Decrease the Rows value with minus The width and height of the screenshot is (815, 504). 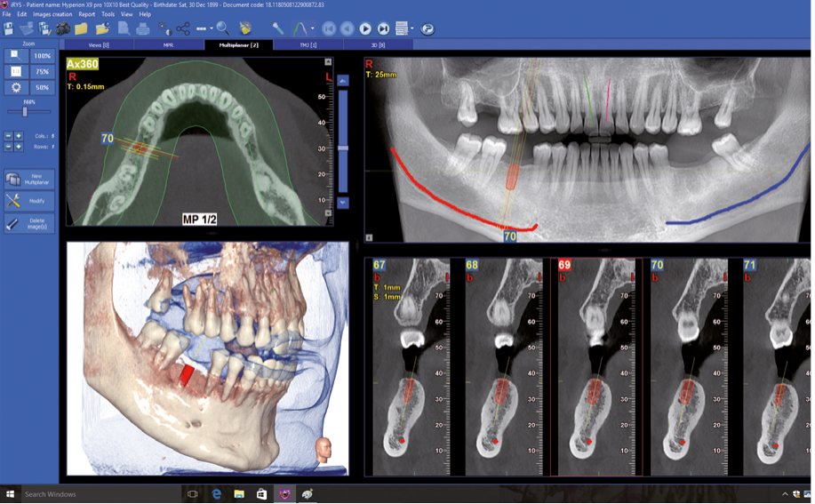click(x=8, y=147)
